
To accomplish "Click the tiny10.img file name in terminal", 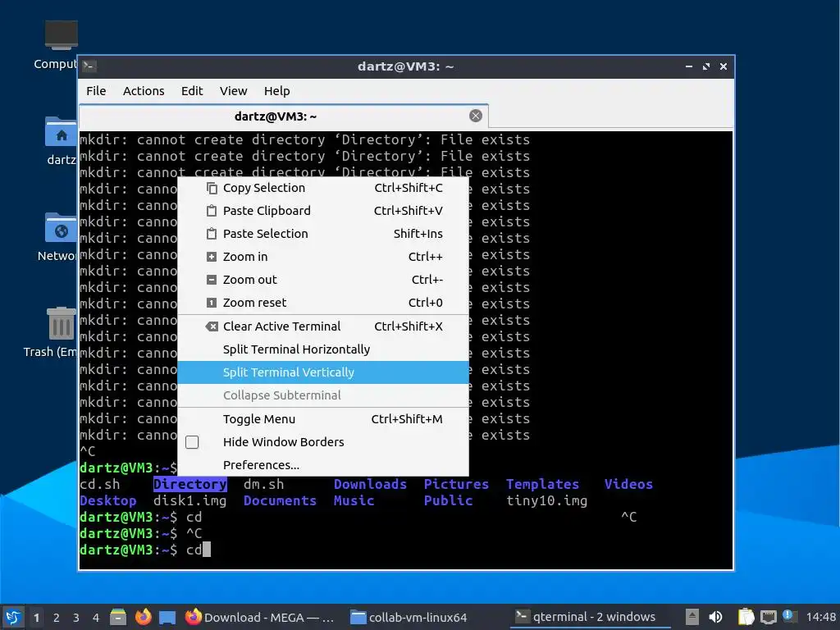I will tap(546, 501).
